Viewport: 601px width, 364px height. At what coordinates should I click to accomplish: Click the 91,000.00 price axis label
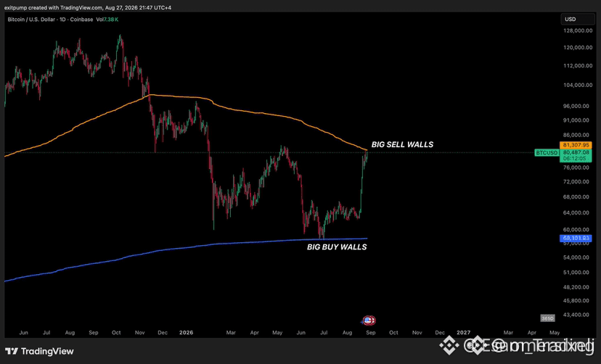577,120
